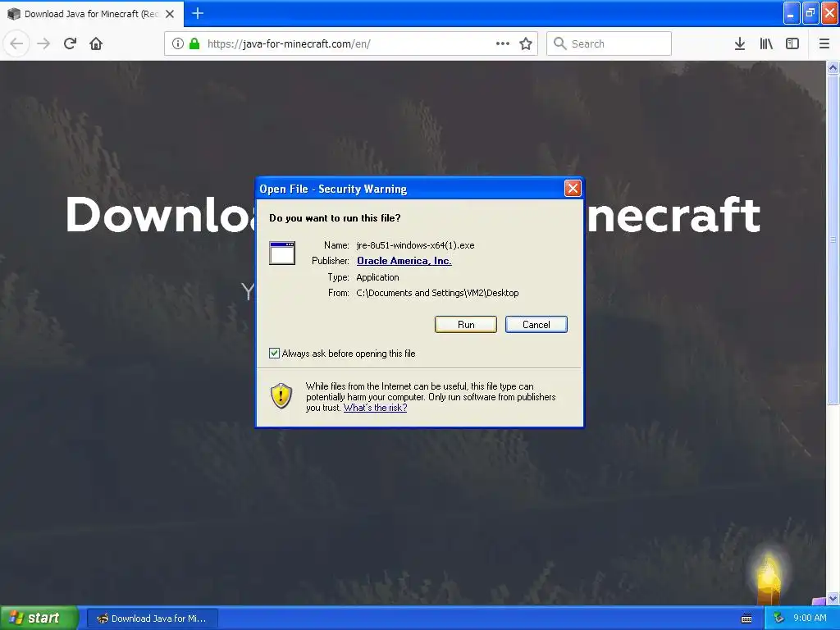Viewport: 840px width, 630px height.
Task: Show site information icon in address bar
Action: pyautogui.click(x=178, y=43)
